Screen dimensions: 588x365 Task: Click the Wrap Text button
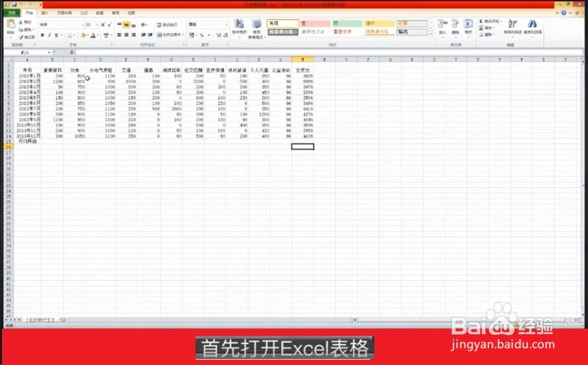(x=167, y=25)
